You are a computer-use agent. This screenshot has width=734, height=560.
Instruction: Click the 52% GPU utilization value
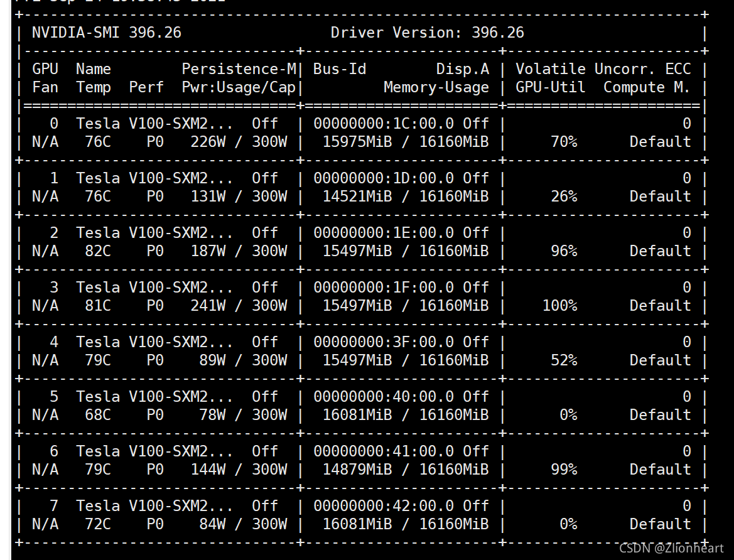pos(564,360)
